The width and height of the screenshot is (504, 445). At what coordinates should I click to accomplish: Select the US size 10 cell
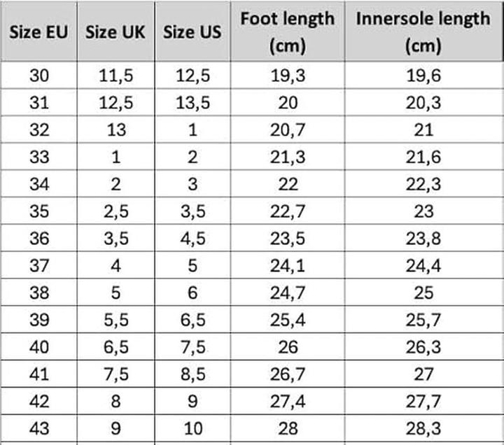coord(192,428)
